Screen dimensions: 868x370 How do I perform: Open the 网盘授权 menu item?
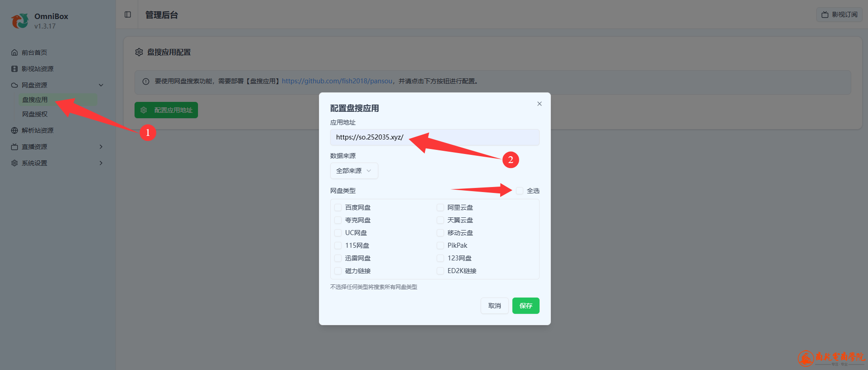(35, 114)
